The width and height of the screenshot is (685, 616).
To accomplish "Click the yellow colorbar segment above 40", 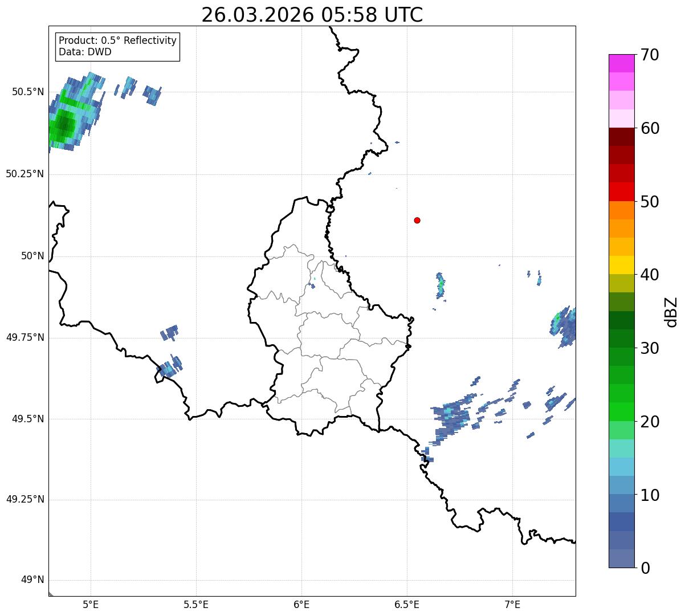I will click(621, 265).
